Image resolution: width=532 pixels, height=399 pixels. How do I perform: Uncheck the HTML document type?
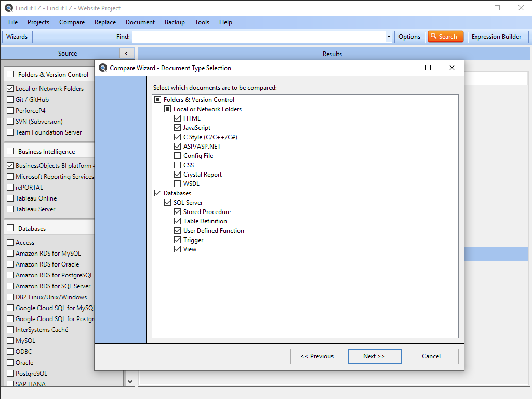click(x=178, y=118)
